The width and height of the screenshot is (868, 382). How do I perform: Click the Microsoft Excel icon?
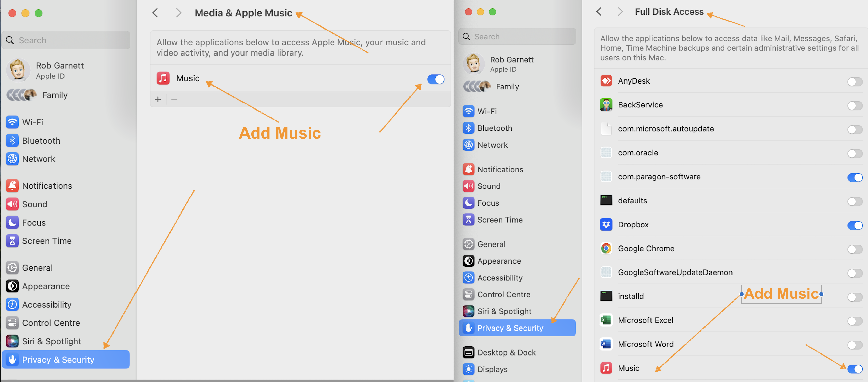pos(606,320)
